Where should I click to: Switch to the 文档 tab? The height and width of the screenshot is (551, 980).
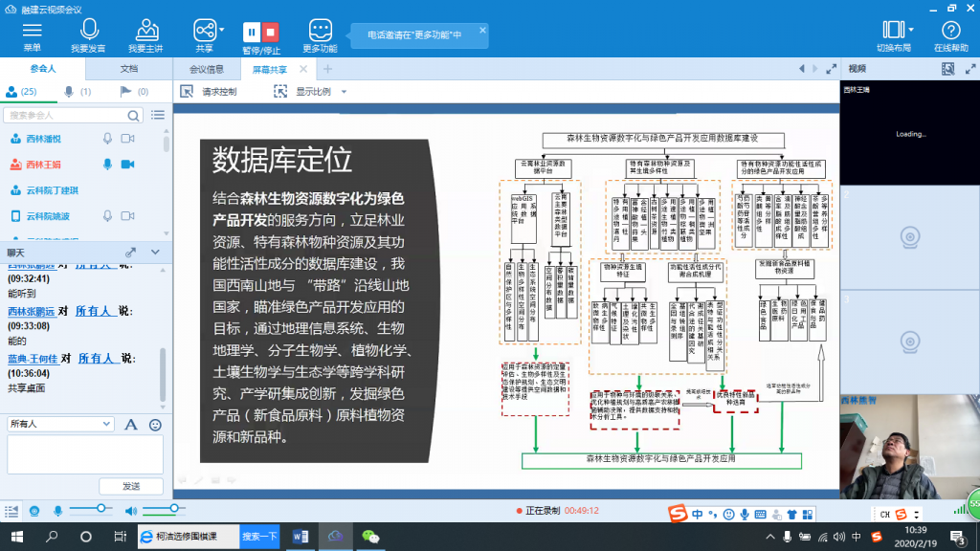[x=128, y=69]
